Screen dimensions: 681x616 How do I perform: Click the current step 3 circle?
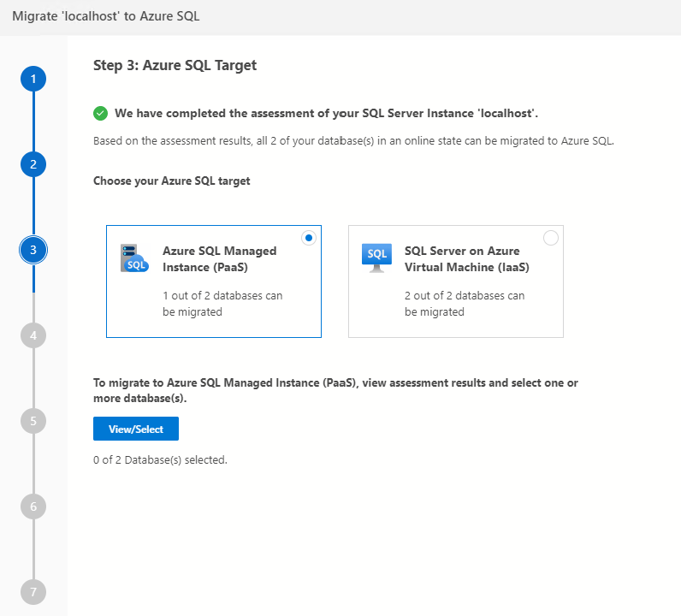pyautogui.click(x=33, y=251)
